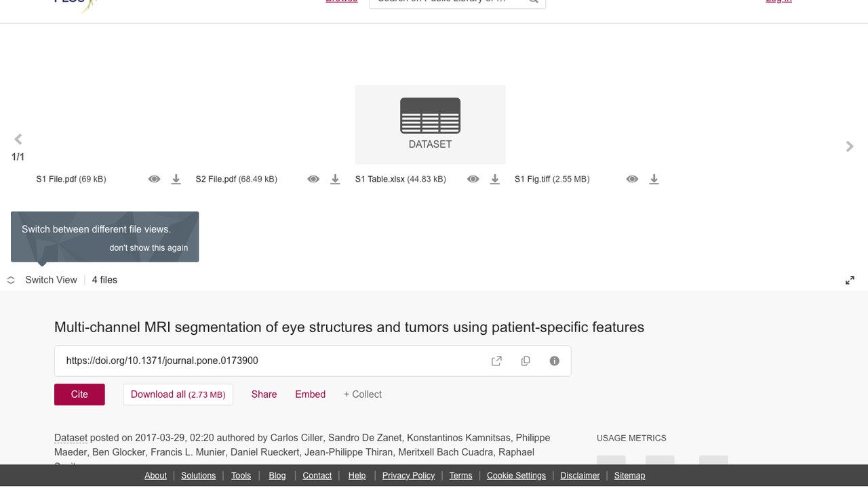Viewport: 868px width, 488px height.
Task: Click Download all (2.73 MB)
Action: click(178, 394)
